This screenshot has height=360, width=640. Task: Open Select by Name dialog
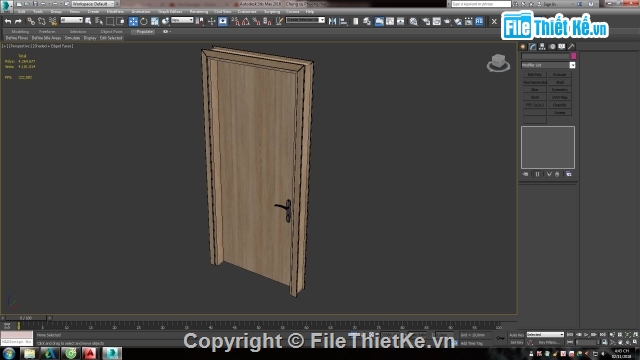point(99,21)
